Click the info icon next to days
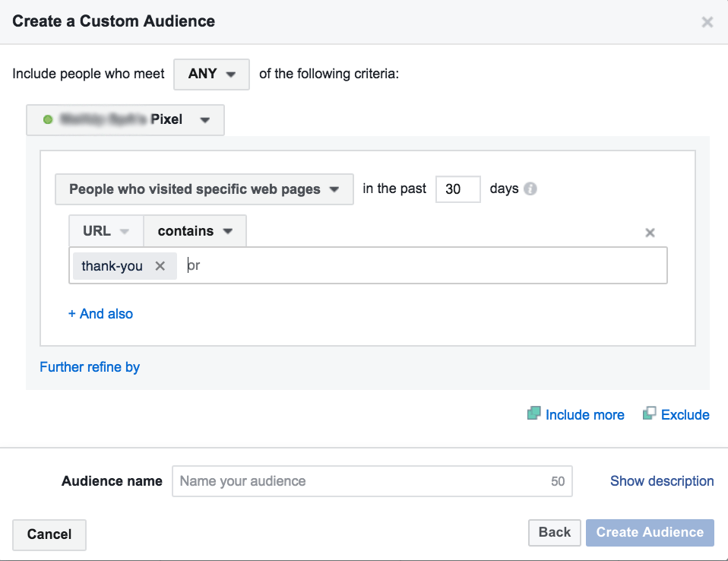The image size is (728, 561). [x=530, y=189]
